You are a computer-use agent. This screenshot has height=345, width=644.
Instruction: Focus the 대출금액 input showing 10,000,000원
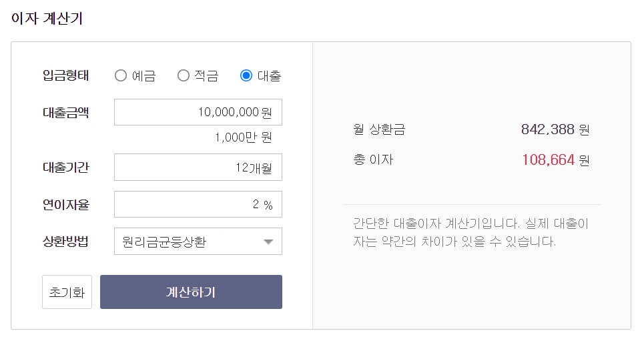[198, 112]
